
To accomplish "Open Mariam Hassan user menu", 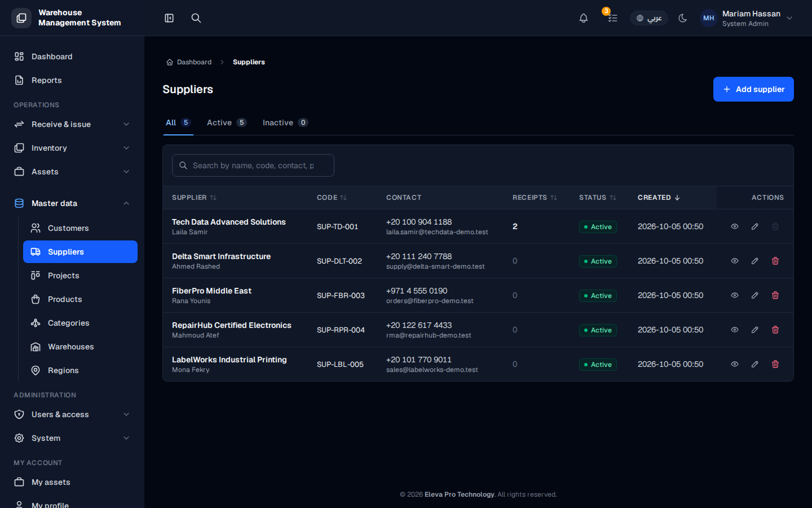I will [747, 18].
